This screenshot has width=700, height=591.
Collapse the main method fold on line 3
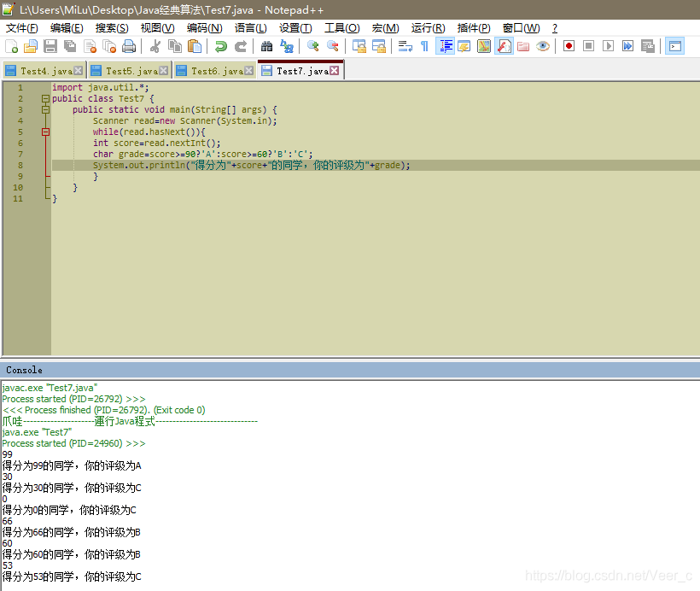[45, 109]
